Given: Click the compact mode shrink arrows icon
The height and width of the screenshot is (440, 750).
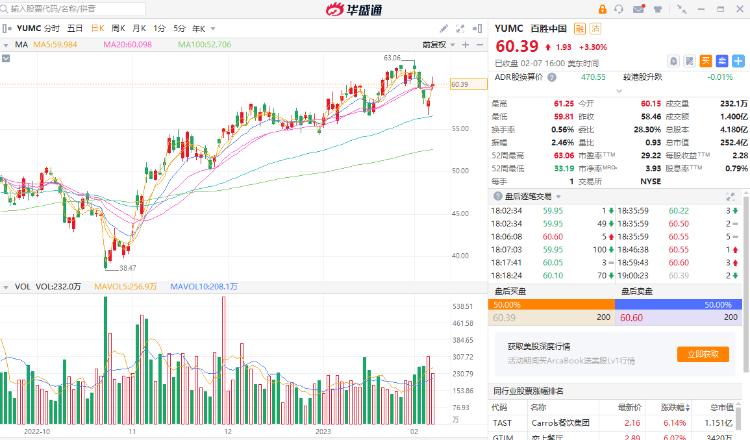Looking at the screenshot, I should [682, 9].
